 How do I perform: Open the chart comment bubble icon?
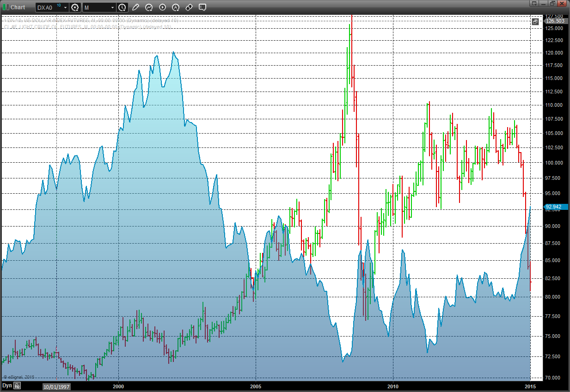point(202,7)
